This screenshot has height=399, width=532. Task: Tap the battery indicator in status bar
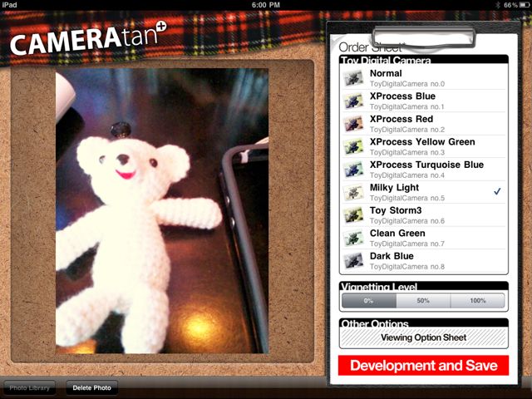click(x=524, y=5)
